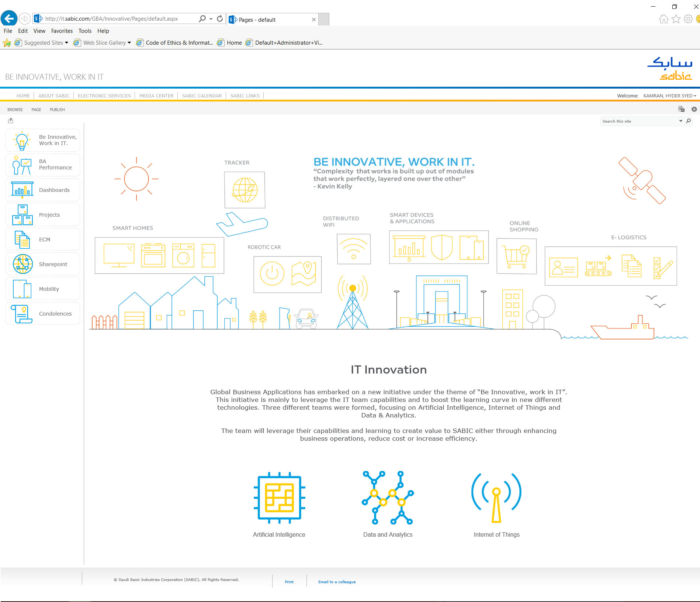This screenshot has width=700, height=602.
Task: Expand the Web Slice Gallery dropdown
Action: point(129,43)
